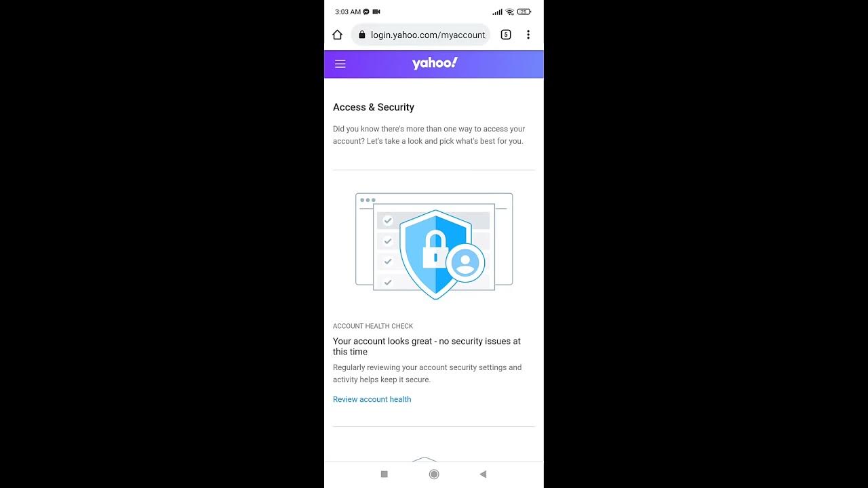Tap the user avatar badge on shield

pyautogui.click(x=465, y=263)
